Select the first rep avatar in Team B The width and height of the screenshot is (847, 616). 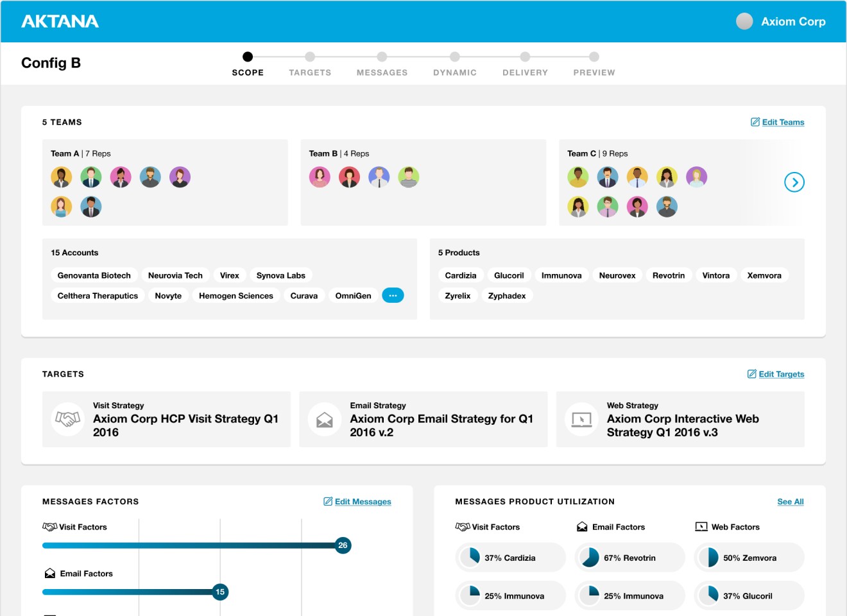coord(320,177)
